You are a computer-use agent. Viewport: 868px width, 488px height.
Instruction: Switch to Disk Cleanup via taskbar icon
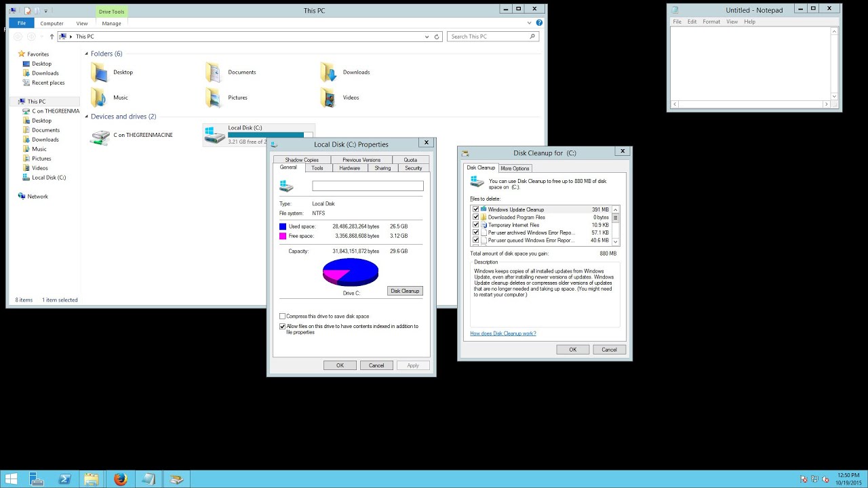click(x=176, y=479)
